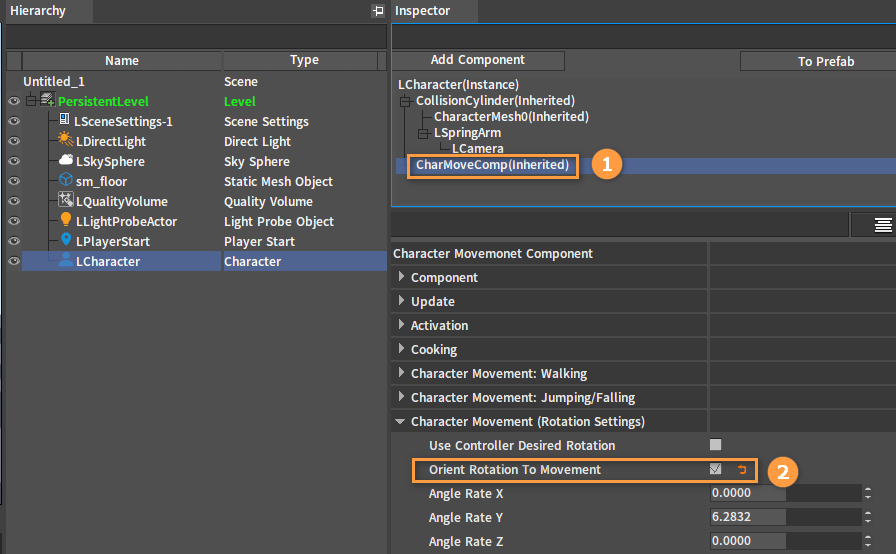The width and height of the screenshot is (896, 554).
Task: Click the sm_floor cube icon
Action: click(66, 179)
